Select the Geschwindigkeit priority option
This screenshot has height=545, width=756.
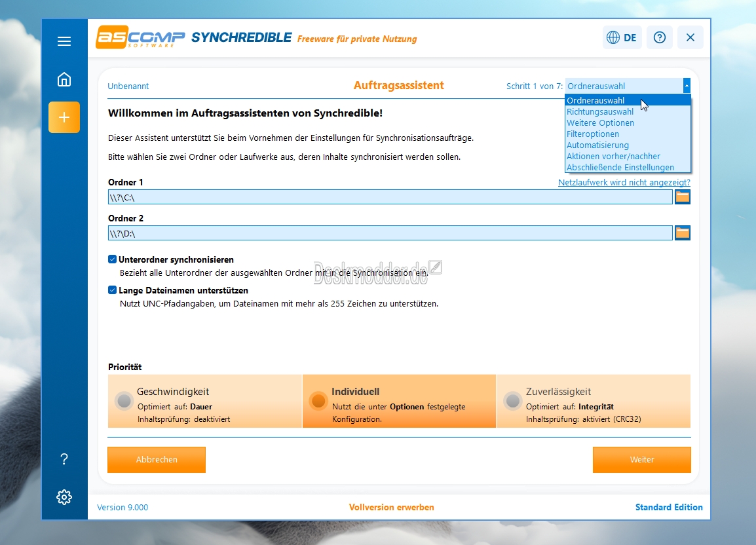point(205,402)
